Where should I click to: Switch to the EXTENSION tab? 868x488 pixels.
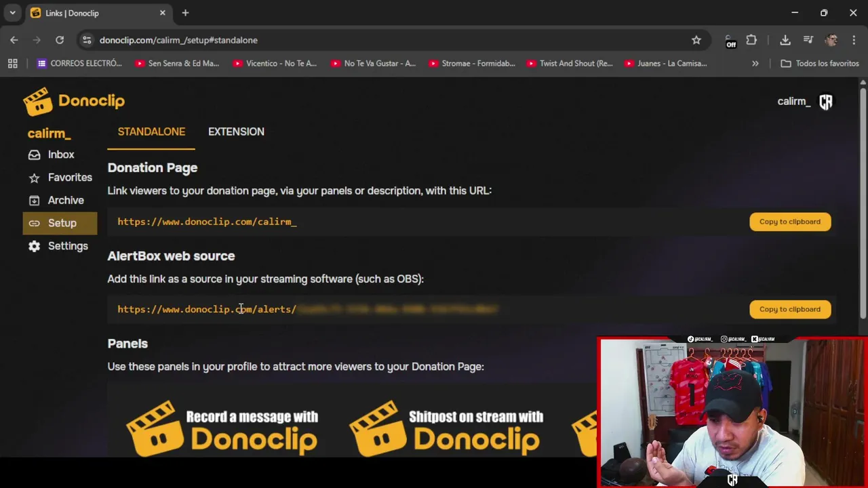[236, 132]
